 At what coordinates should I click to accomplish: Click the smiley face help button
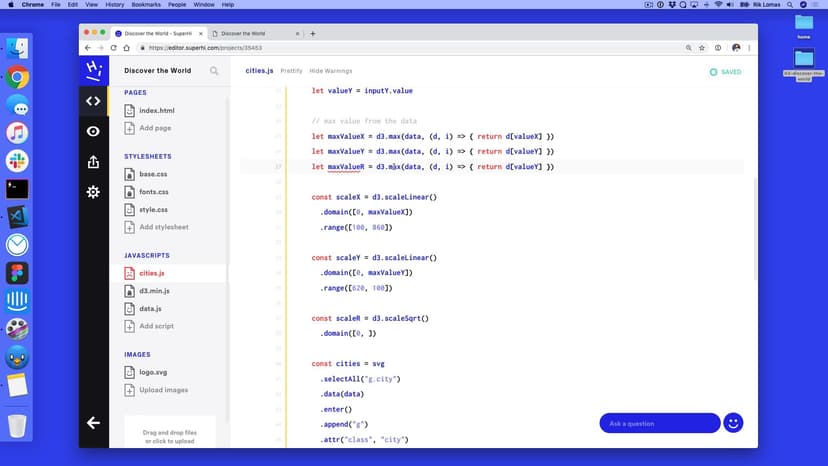coord(733,423)
